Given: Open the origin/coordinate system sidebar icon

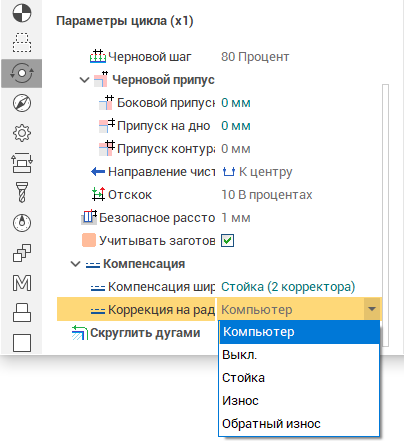Looking at the screenshot, I should point(22,13).
